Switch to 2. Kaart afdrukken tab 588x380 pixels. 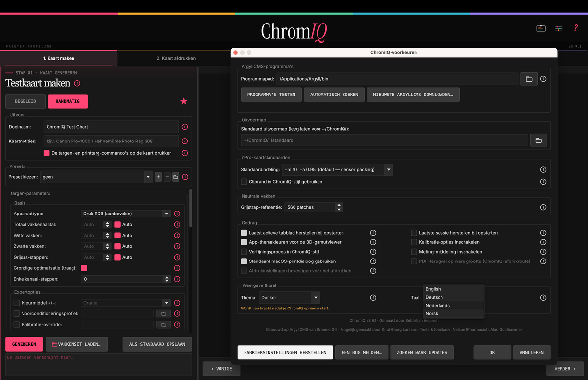[x=176, y=58]
